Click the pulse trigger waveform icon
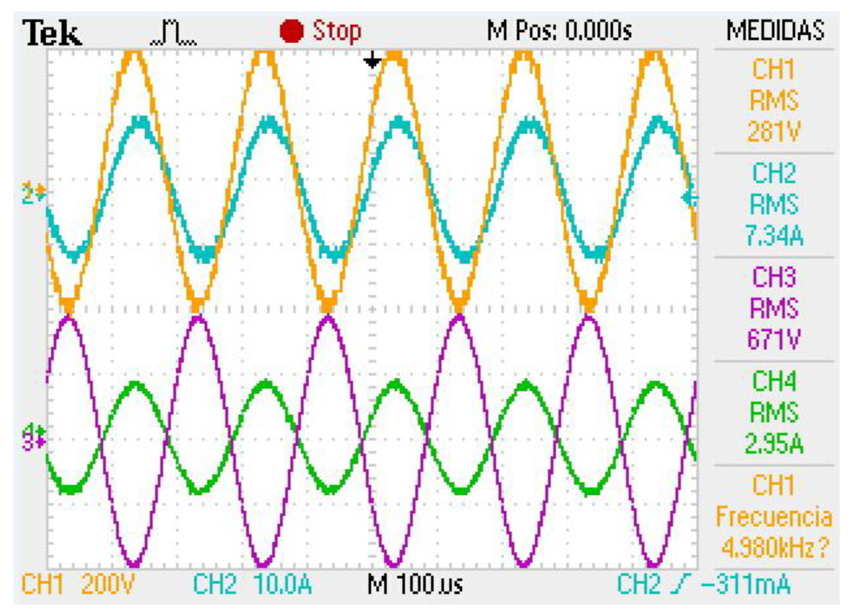Viewport: 853px width, 616px height. 174,33
